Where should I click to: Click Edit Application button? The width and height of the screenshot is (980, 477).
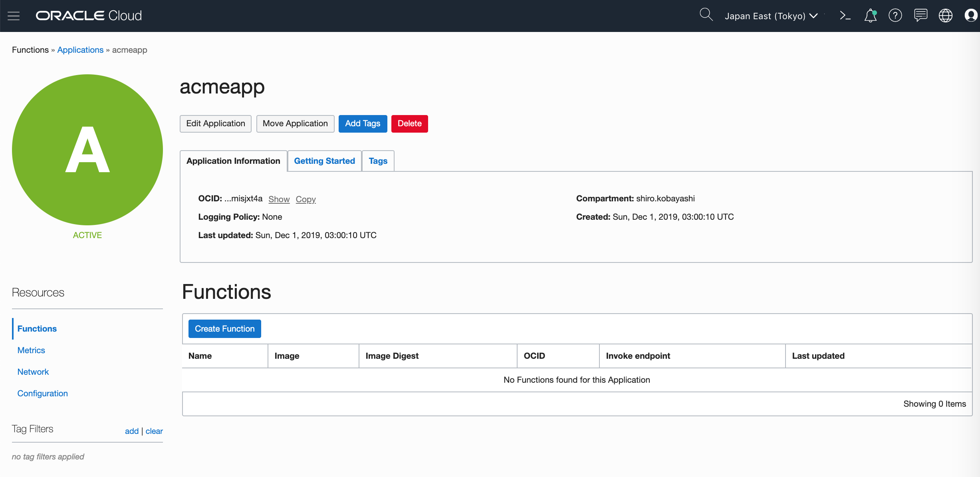(215, 123)
